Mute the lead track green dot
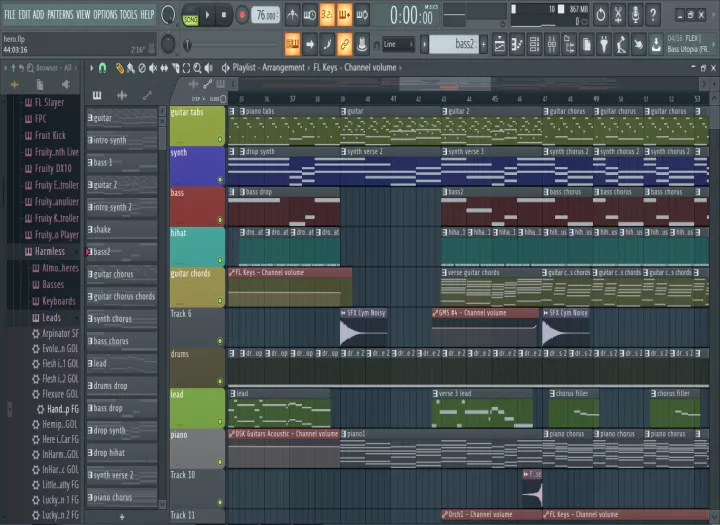 [220, 422]
